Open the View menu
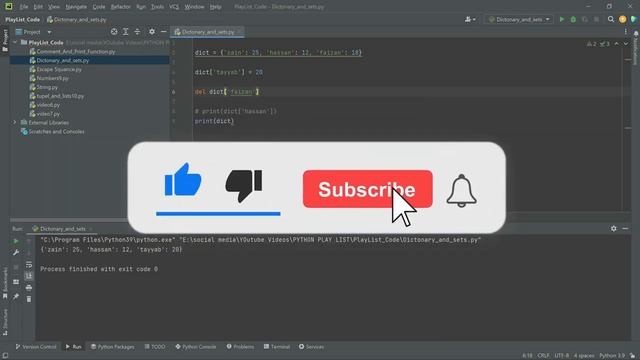 [x=53, y=7]
